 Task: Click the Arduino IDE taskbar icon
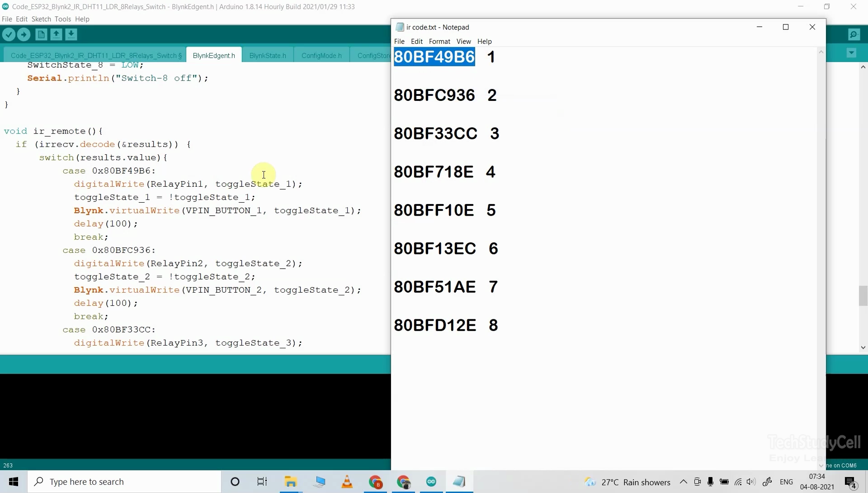click(x=430, y=482)
